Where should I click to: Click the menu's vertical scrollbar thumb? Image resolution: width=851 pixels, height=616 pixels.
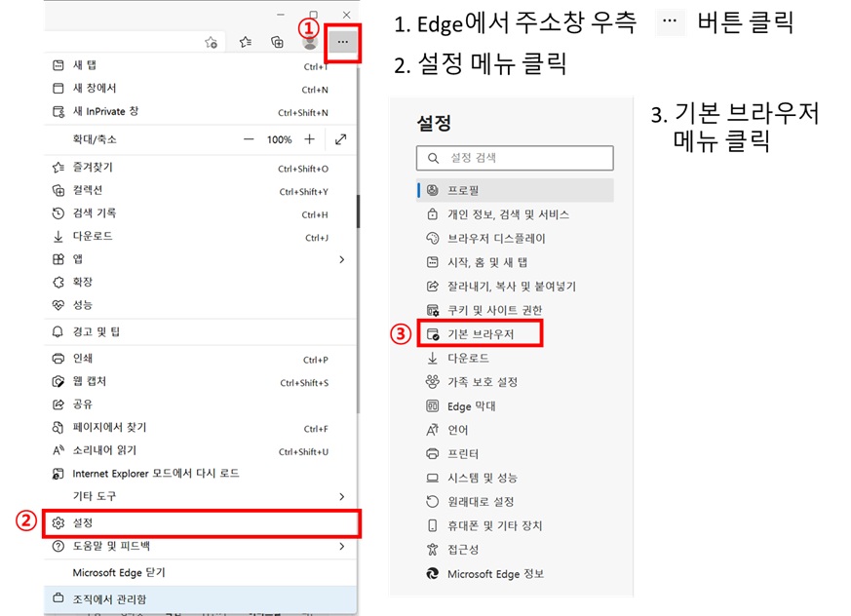[x=358, y=212]
